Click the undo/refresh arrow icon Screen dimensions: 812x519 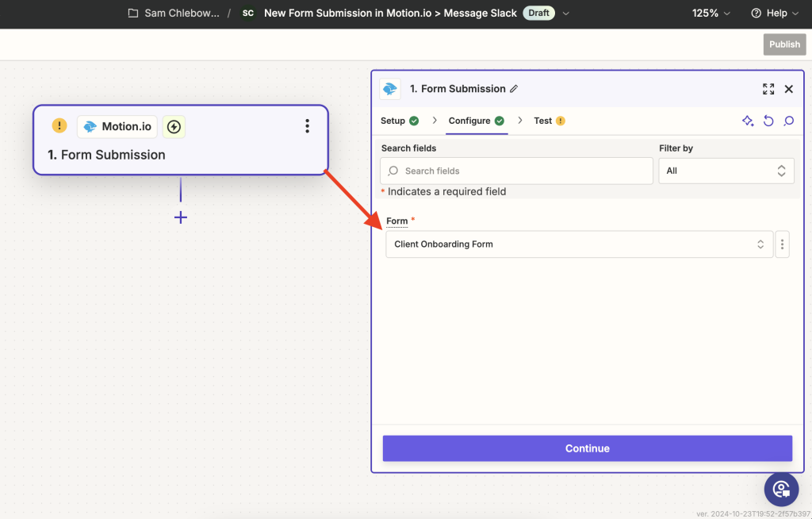pos(768,121)
